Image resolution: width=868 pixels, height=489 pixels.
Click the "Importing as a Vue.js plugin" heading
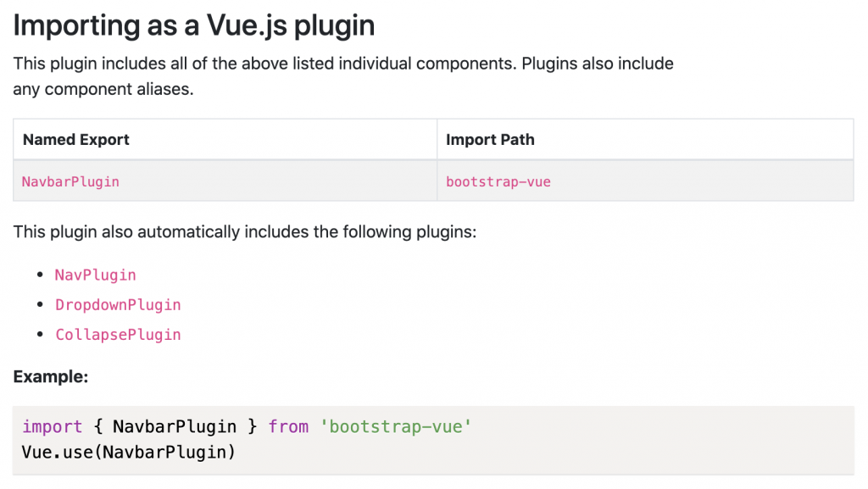tap(193, 25)
